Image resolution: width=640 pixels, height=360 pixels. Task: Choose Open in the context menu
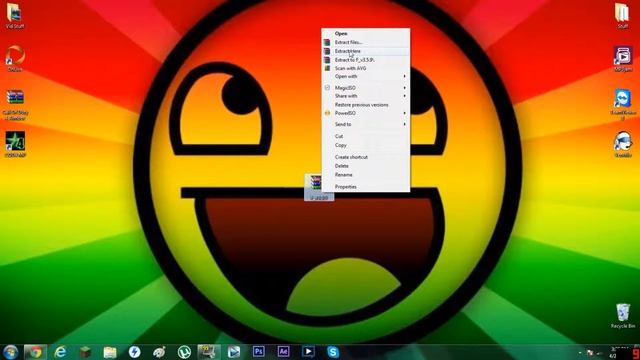pos(365,33)
